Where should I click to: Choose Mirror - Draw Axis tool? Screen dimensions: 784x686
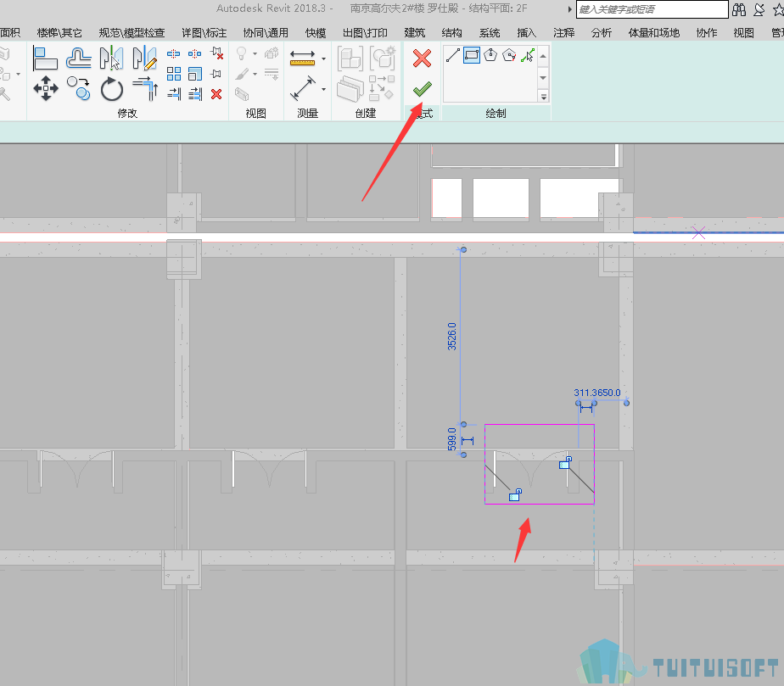tap(144, 58)
